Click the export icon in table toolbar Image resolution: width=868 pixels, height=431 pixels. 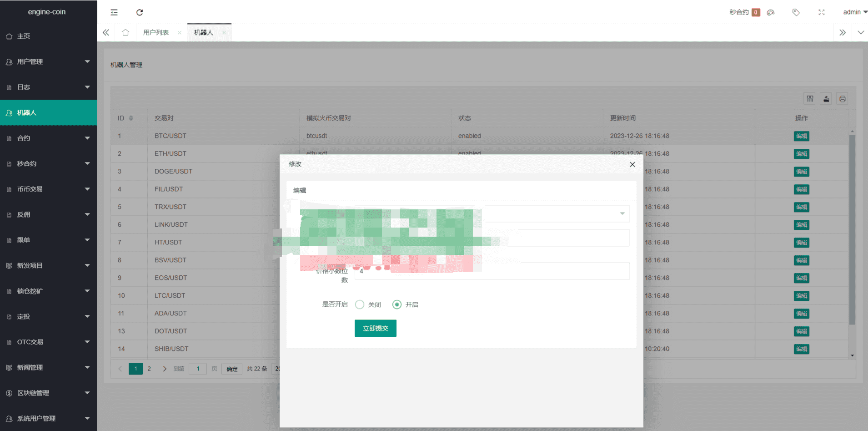coord(826,99)
